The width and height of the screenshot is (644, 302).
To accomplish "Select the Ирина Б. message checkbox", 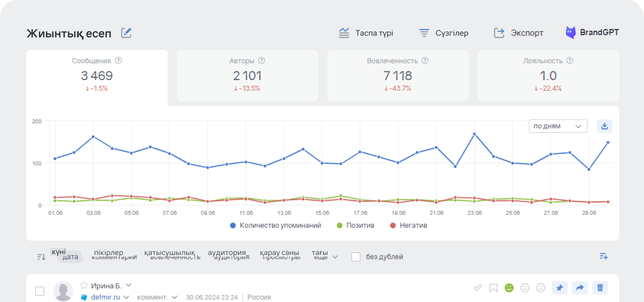I will pyautogui.click(x=40, y=291).
